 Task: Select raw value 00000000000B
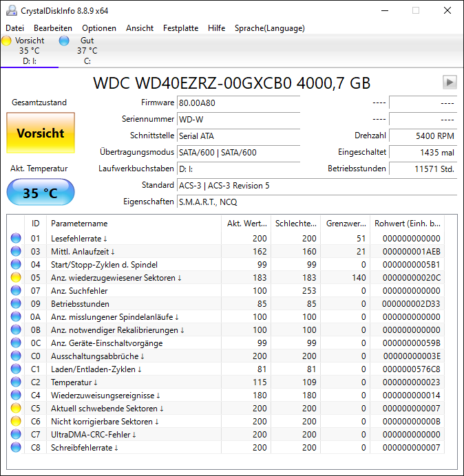click(412, 422)
